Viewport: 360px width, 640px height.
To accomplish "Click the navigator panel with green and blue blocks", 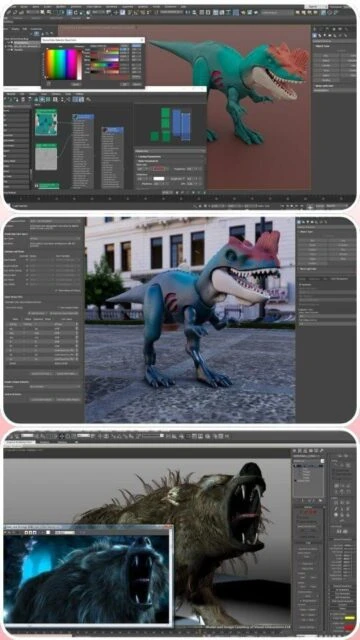I will click(x=169, y=125).
